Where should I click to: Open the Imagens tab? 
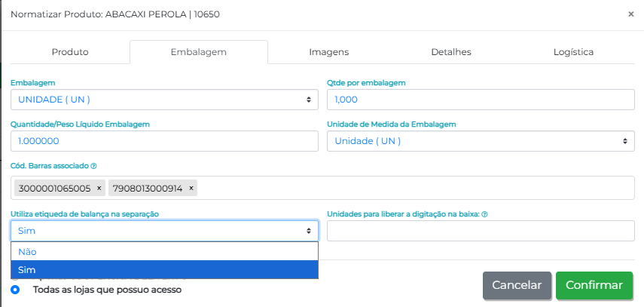(x=328, y=52)
